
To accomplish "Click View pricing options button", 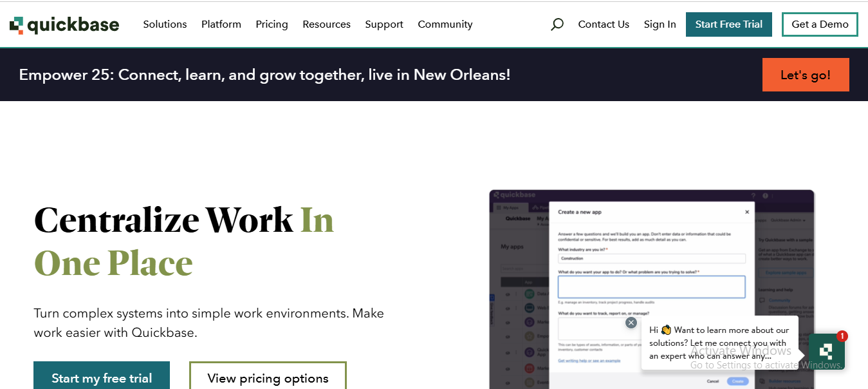I will pyautogui.click(x=268, y=376).
